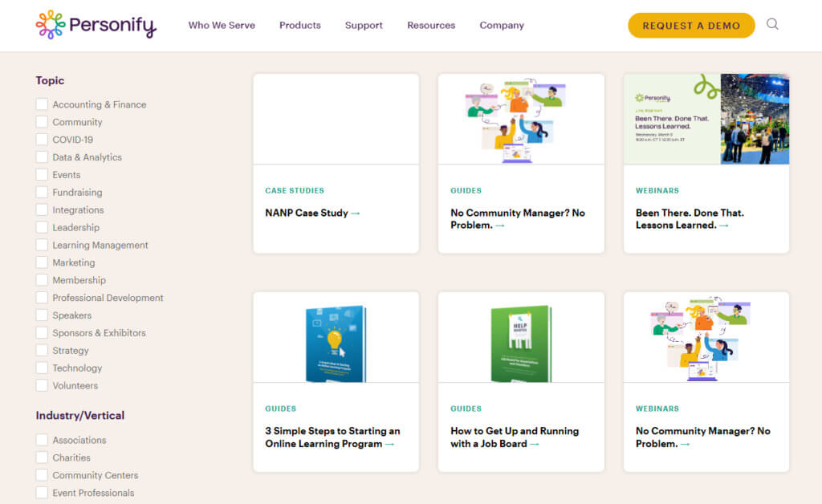
Task: Tick the Leadership topic checkbox
Action: (x=42, y=227)
